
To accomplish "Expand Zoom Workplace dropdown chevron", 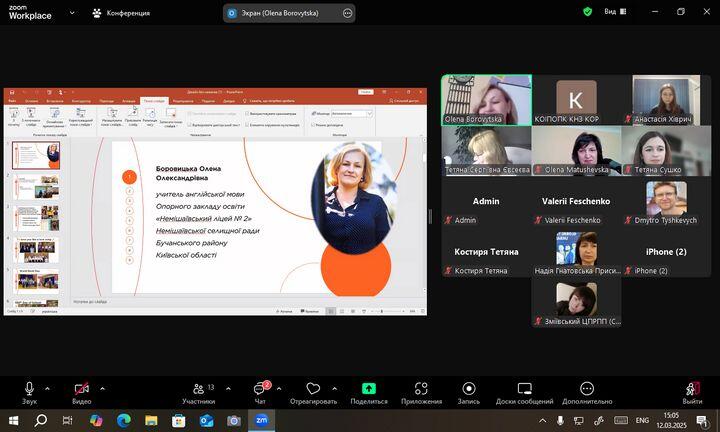I will tap(72, 13).
